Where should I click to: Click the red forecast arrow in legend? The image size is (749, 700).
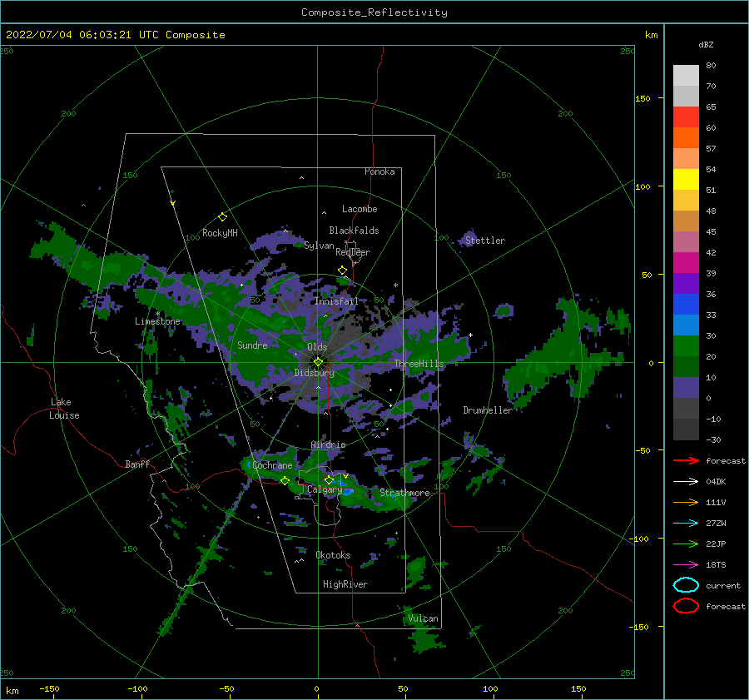click(686, 460)
